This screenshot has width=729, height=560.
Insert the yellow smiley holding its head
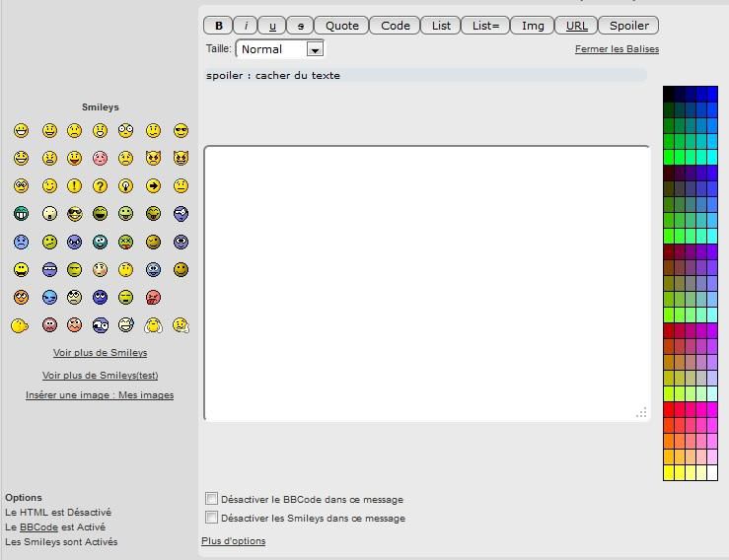pyautogui.click(x=153, y=325)
